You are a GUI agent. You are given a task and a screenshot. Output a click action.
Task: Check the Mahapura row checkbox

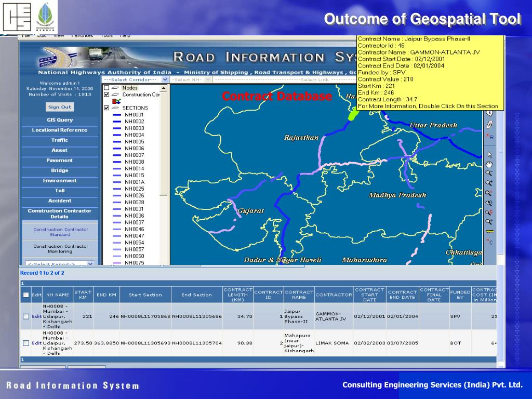tap(26, 343)
